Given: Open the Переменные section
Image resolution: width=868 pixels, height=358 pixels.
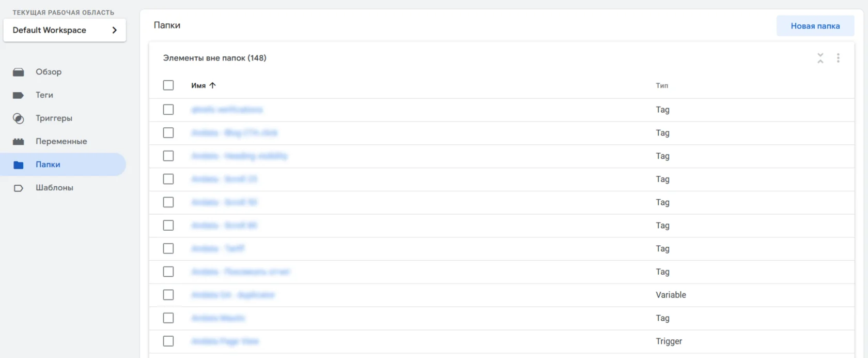Looking at the screenshot, I should pyautogui.click(x=61, y=141).
